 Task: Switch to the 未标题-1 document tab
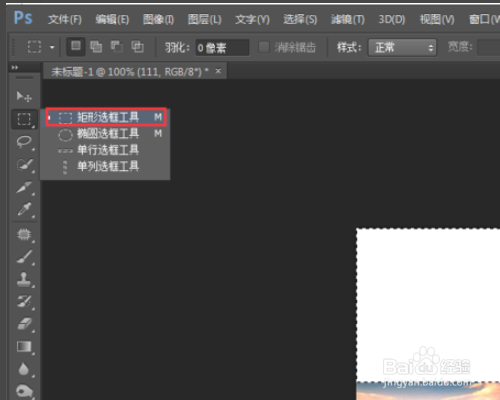click(x=130, y=71)
